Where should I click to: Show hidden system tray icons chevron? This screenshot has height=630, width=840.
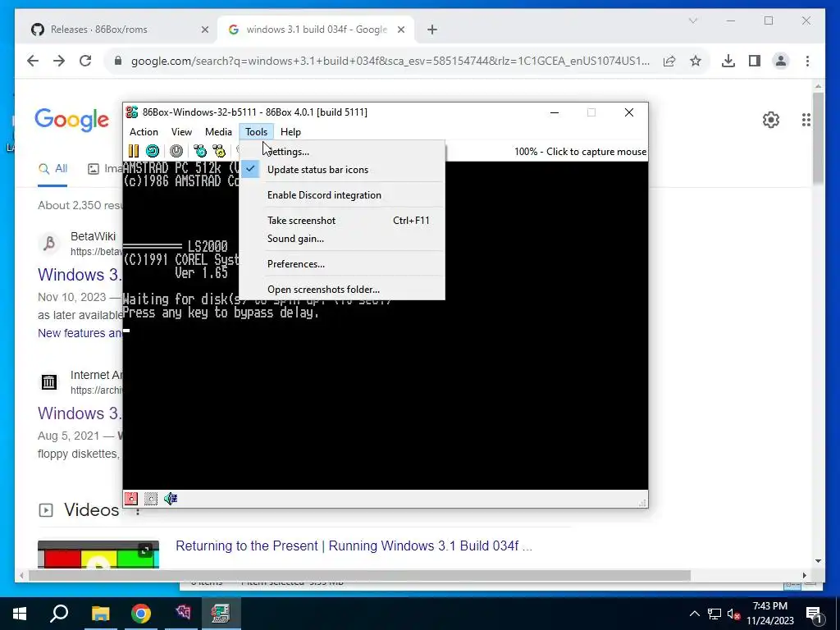(694, 614)
